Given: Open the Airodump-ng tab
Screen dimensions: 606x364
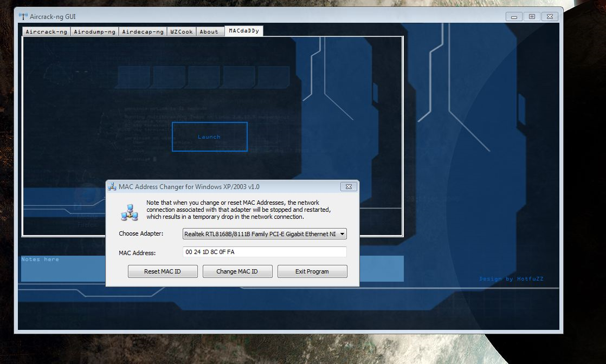Looking at the screenshot, I should tap(94, 31).
